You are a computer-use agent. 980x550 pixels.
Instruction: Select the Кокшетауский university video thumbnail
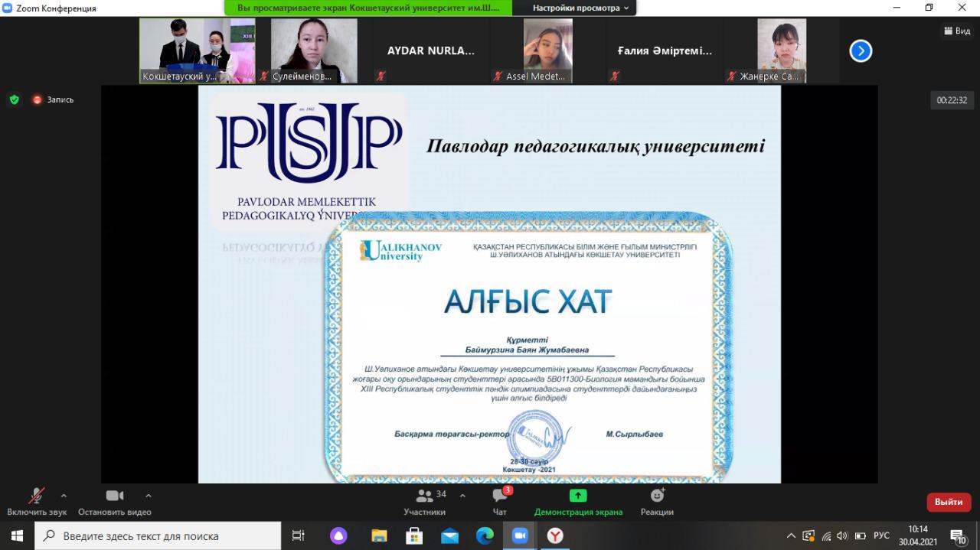click(198, 50)
